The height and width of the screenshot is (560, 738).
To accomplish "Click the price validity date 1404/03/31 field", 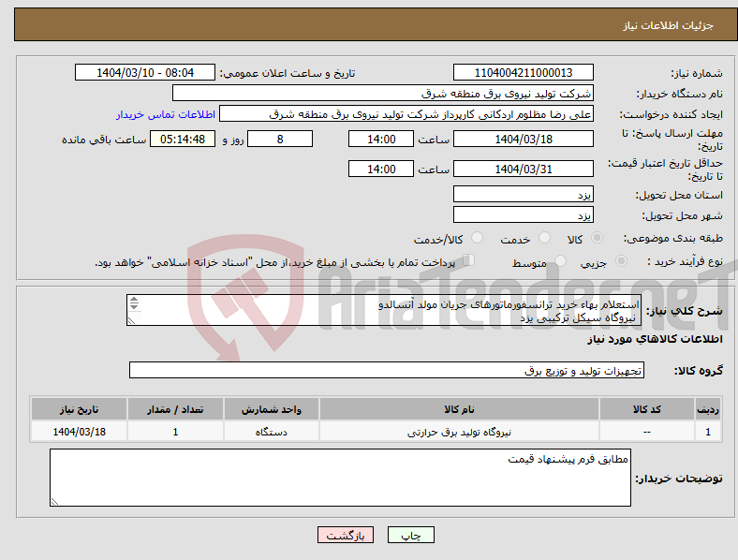I will coord(524,169).
